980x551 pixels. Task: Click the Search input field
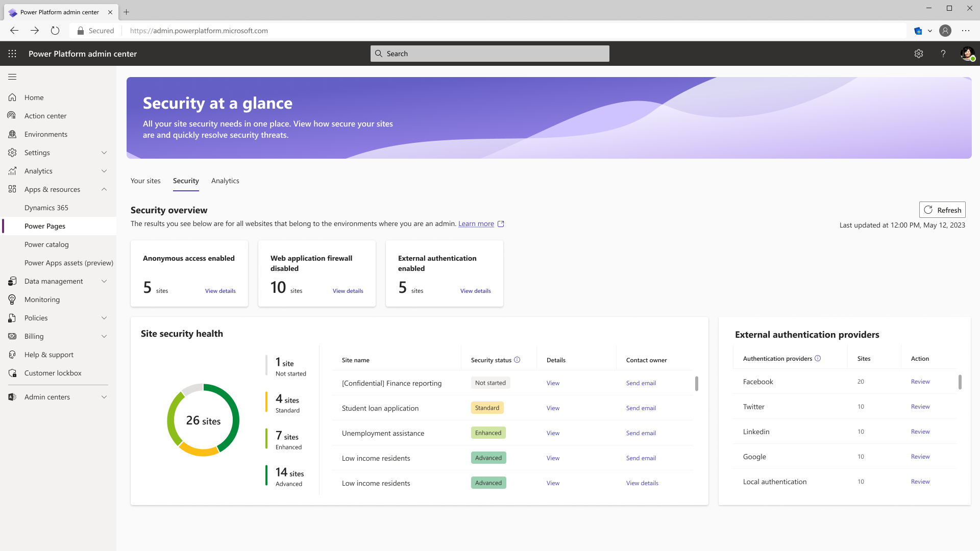[x=490, y=54]
